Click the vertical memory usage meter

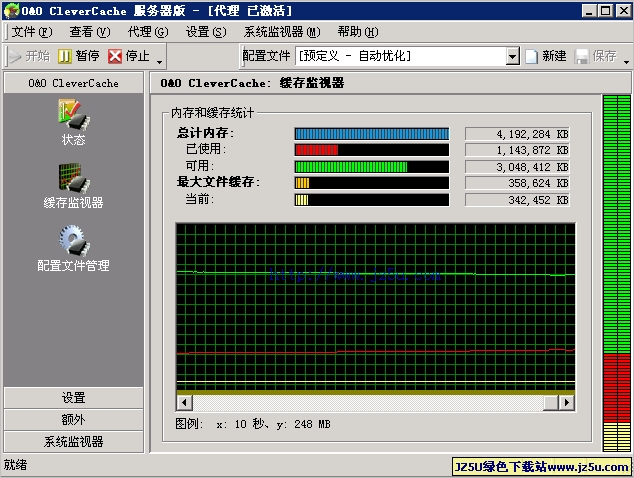[617, 273]
